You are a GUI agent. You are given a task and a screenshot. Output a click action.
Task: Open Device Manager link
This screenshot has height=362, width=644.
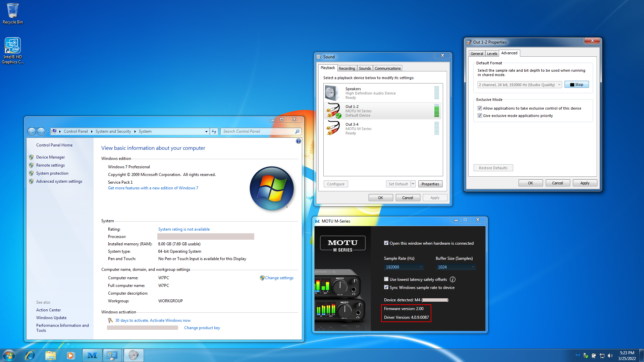pyautogui.click(x=50, y=157)
